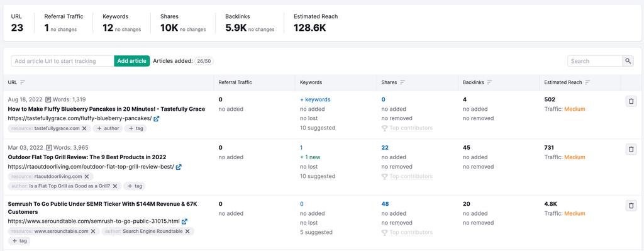Screen dimensions: 644x251
Task: Click the tastefullygrace.com URL text
Action: click(x=80, y=119)
